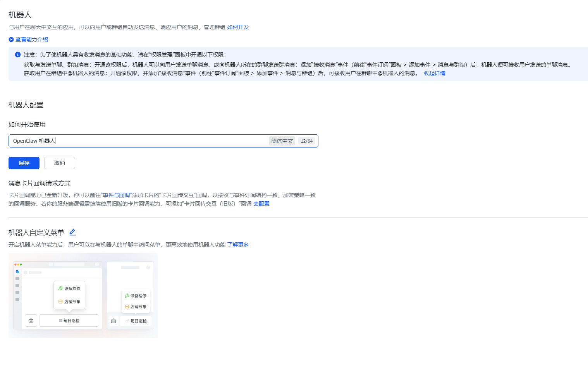Image resolution: width=588 pixels, height=372 pixels.
Task: Click the edit pencil beside 机器人自定义菜单
Action: [x=72, y=232]
